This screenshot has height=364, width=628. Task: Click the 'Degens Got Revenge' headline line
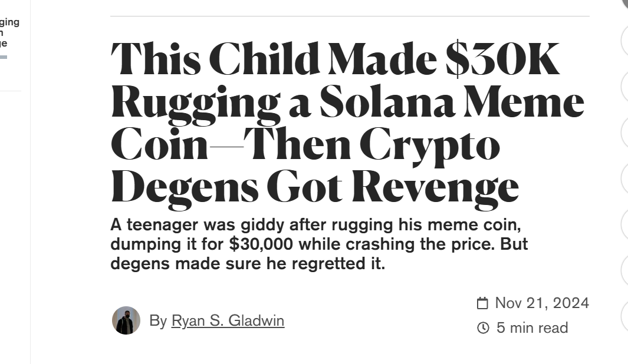315,188
